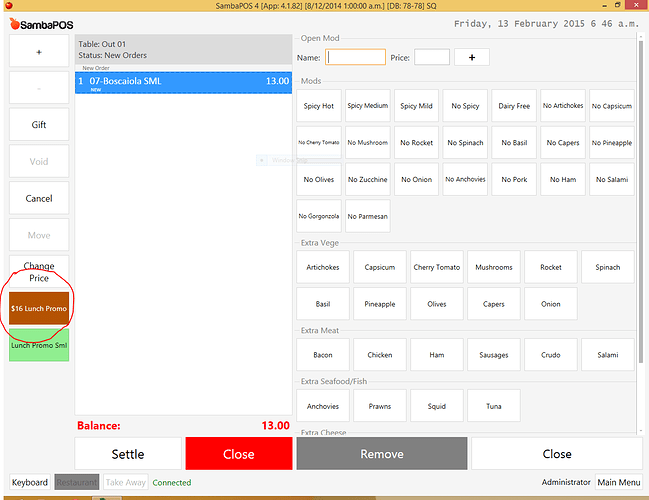Add extra Anchovies seafood
Image resolution: width=649 pixels, height=500 pixels.
click(323, 406)
